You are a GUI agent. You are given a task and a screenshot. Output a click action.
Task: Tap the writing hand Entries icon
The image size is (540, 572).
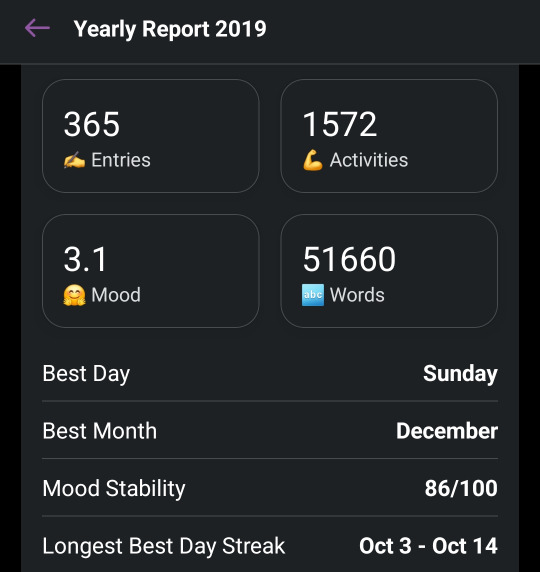coord(74,160)
